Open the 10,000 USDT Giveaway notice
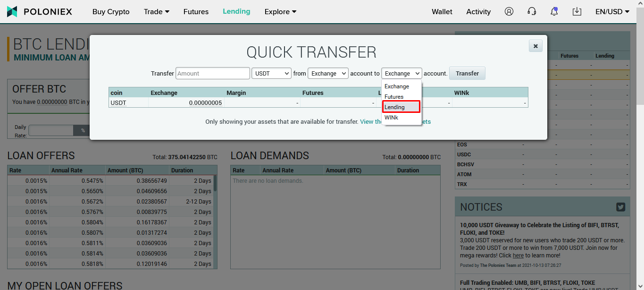Image resolution: width=644 pixels, height=290 pixels. (x=539, y=229)
